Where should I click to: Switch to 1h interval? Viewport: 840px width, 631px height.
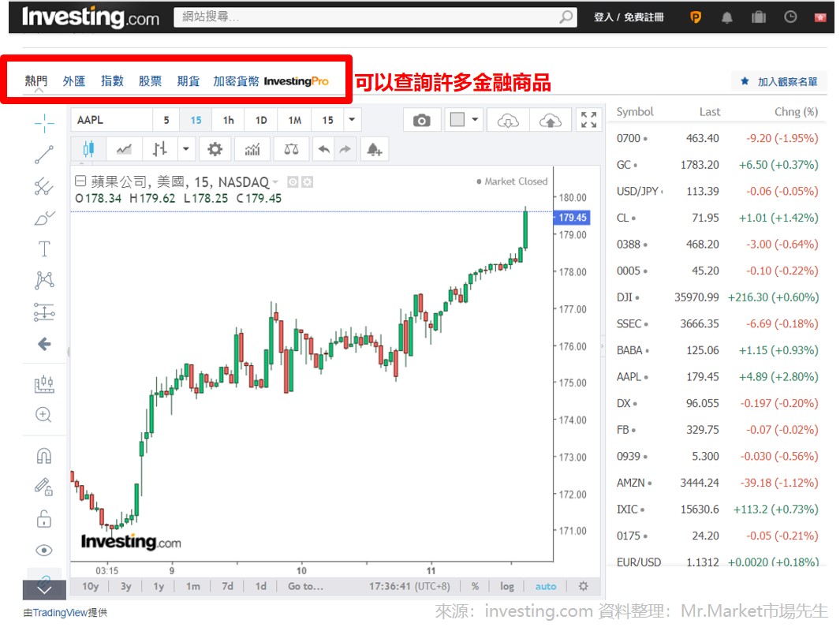pyautogui.click(x=228, y=120)
